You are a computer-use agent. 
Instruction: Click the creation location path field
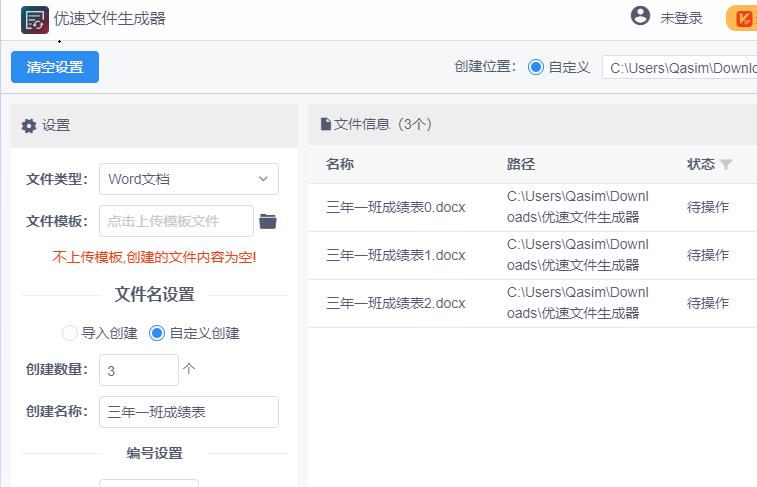coord(680,68)
